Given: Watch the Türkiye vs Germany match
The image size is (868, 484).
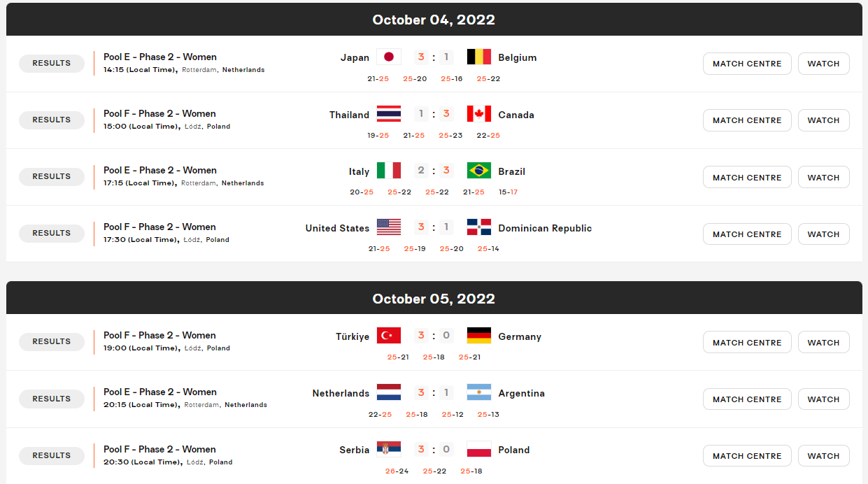Looking at the screenshot, I should [x=823, y=343].
